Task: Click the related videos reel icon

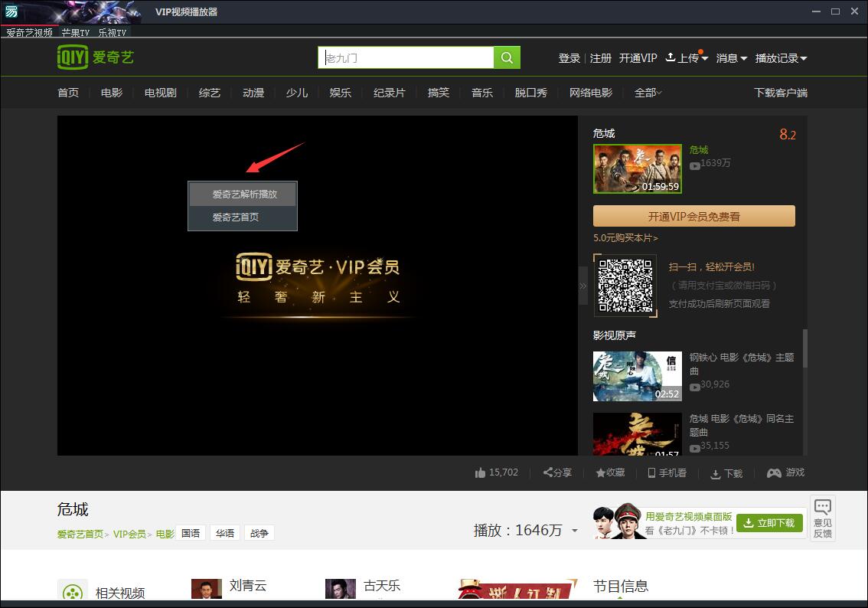Action: pos(73,593)
